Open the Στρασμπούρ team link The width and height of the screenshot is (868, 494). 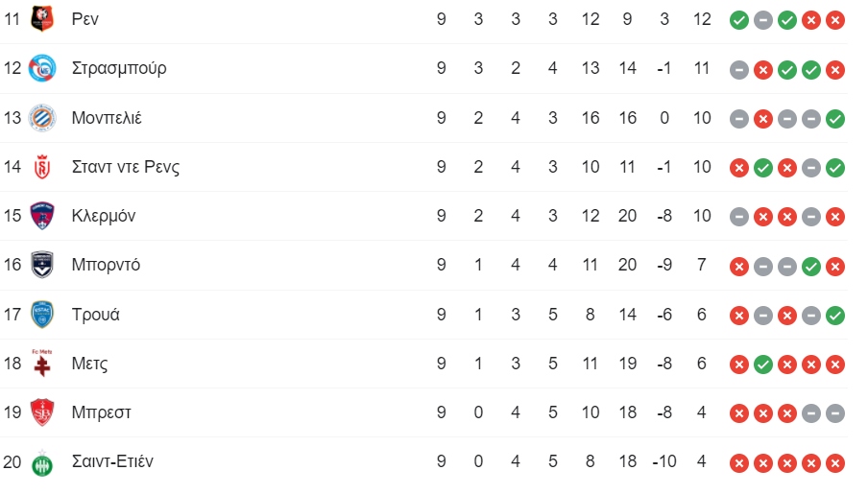119,69
